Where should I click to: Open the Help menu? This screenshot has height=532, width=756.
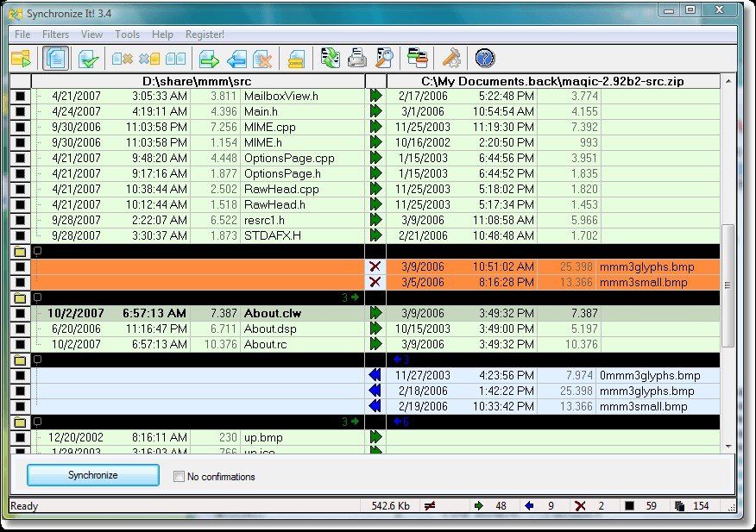(162, 34)
